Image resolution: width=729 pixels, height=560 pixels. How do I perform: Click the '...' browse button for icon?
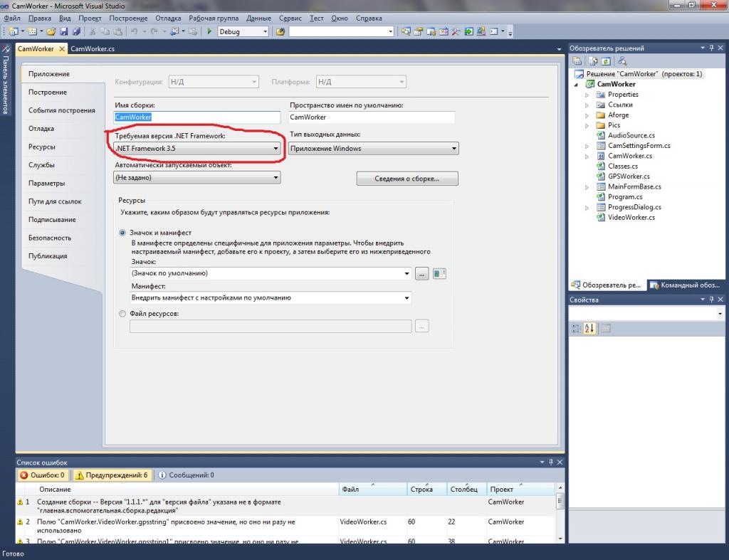pos(422,273)
